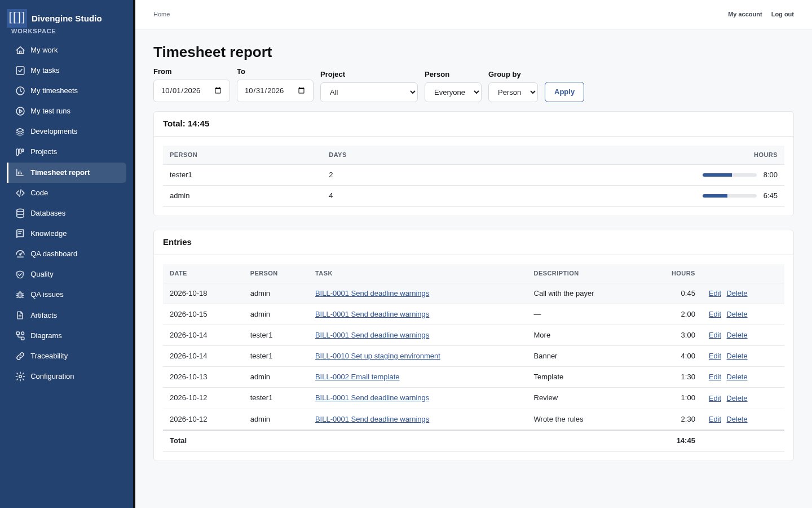This screenshot has width=812, height=508.
Task: Apply the timesheet filters
Action: (x=564, y=92)
